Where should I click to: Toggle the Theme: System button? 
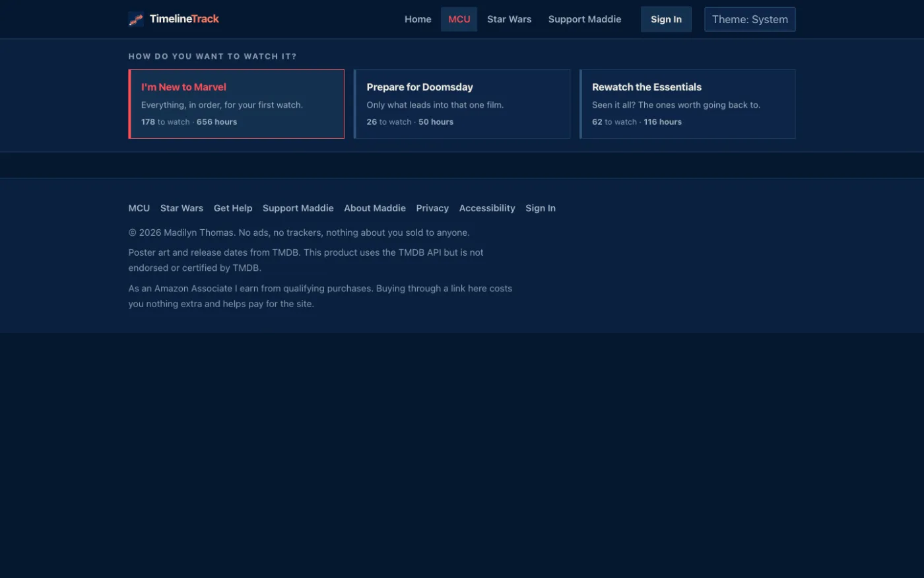pos(750,19)
